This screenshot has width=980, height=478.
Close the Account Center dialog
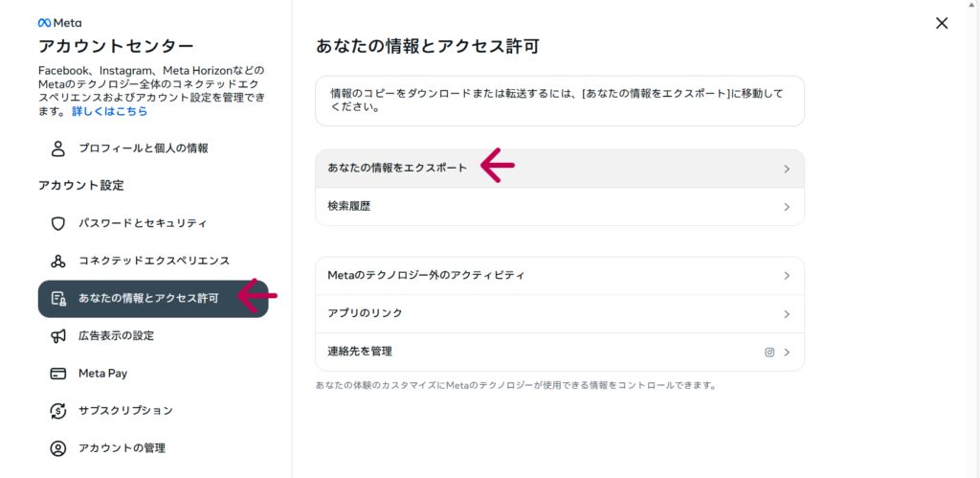(x=942, y=23)
